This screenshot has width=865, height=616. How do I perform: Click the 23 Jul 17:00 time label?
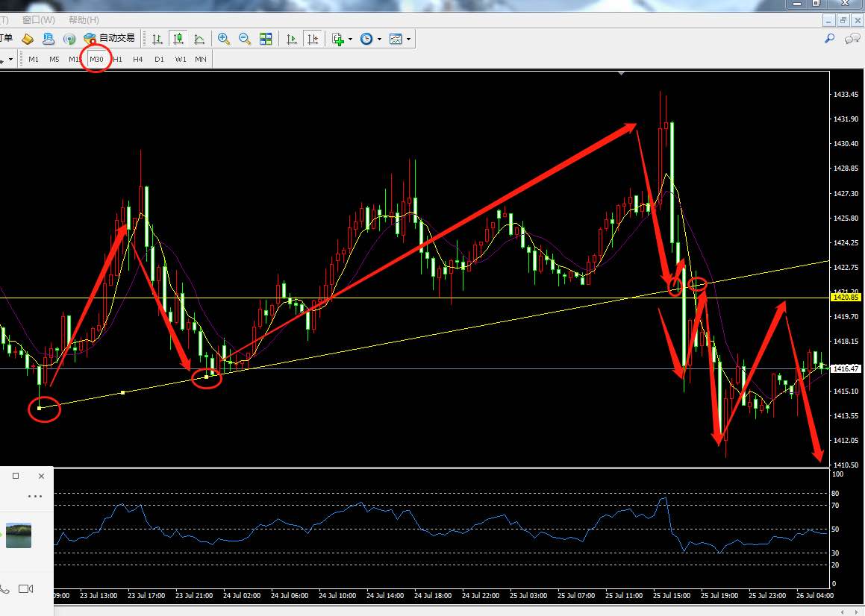[x=146, y=596]
